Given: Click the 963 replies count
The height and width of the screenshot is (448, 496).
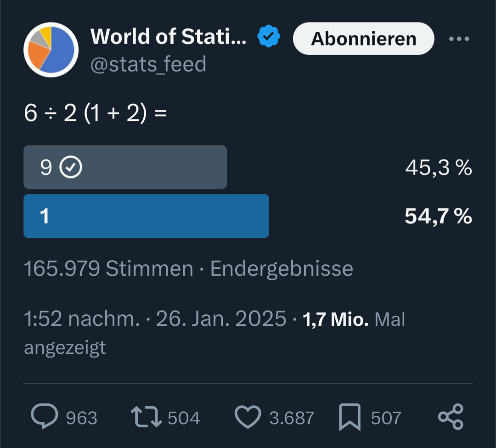Looking at the screenshot, I should [82, 418].
